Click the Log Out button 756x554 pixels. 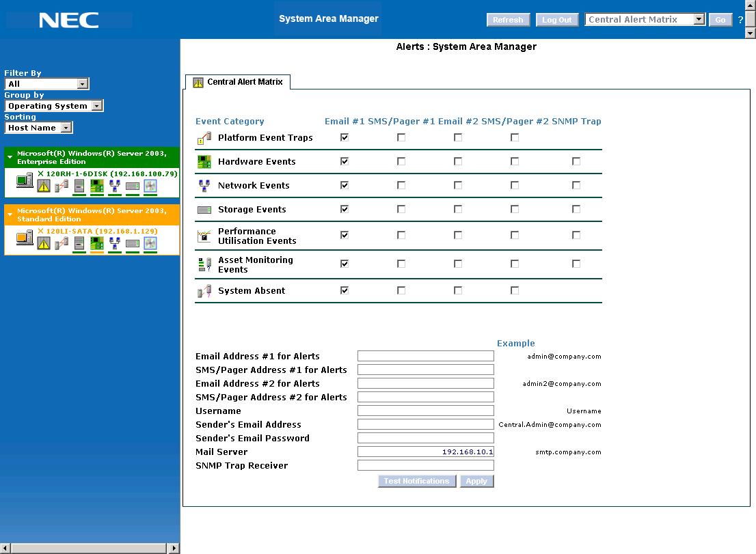click(x=557, y=20)
